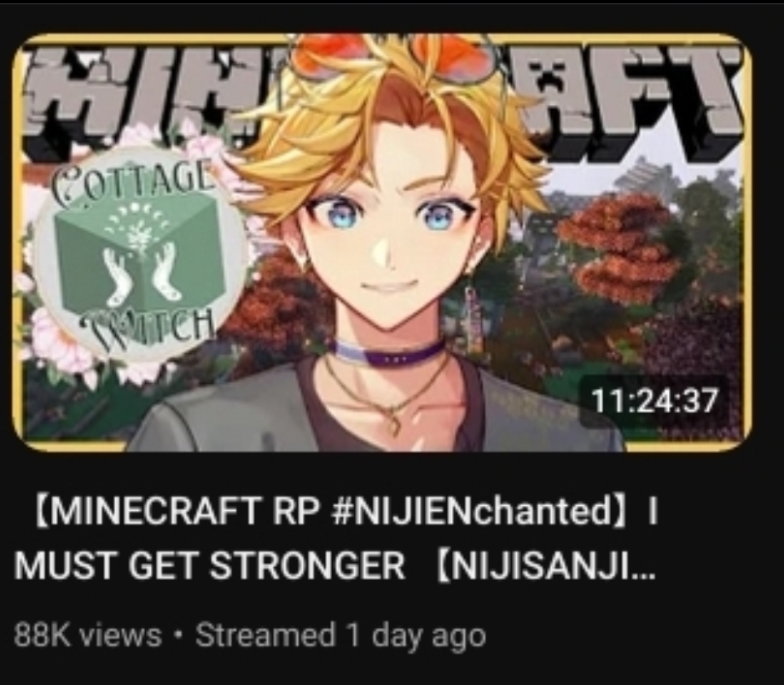Click the creeper face in Minecraft logo

553,82
